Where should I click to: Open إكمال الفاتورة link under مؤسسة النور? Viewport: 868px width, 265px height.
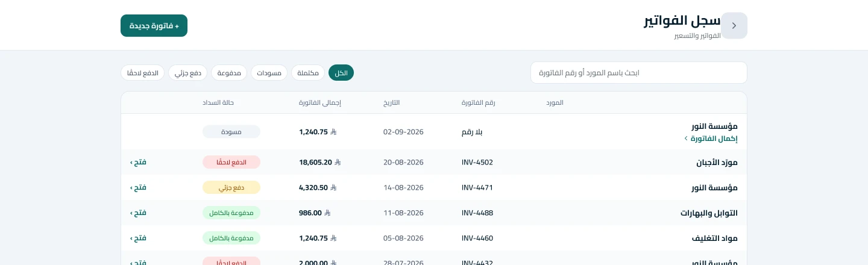click(x=711, y=139)
